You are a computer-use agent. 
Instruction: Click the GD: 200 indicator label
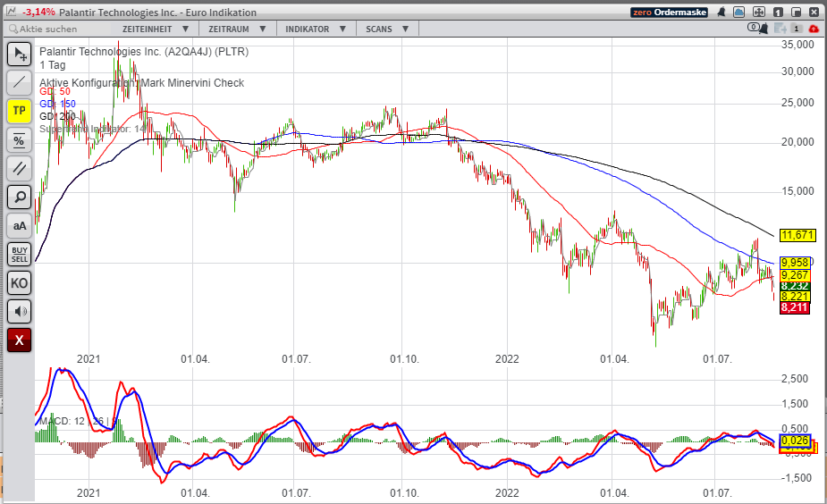click(x=57, y=116)
